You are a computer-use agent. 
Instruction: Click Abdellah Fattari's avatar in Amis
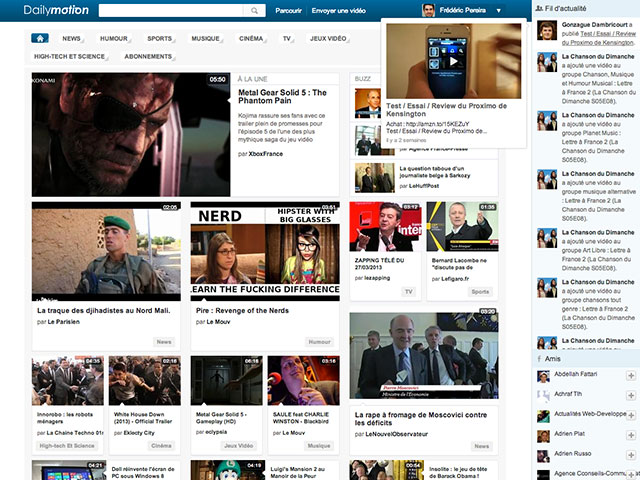click(543, 376)
